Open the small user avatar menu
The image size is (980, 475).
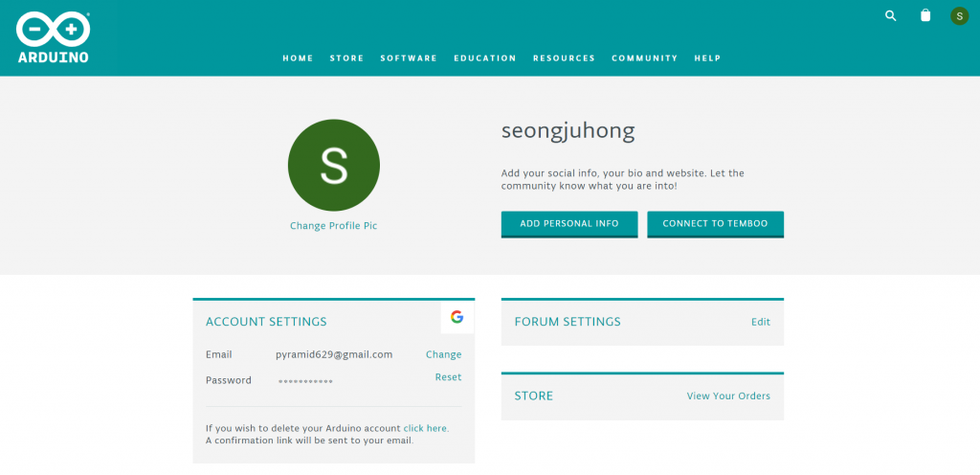(959, 16)
